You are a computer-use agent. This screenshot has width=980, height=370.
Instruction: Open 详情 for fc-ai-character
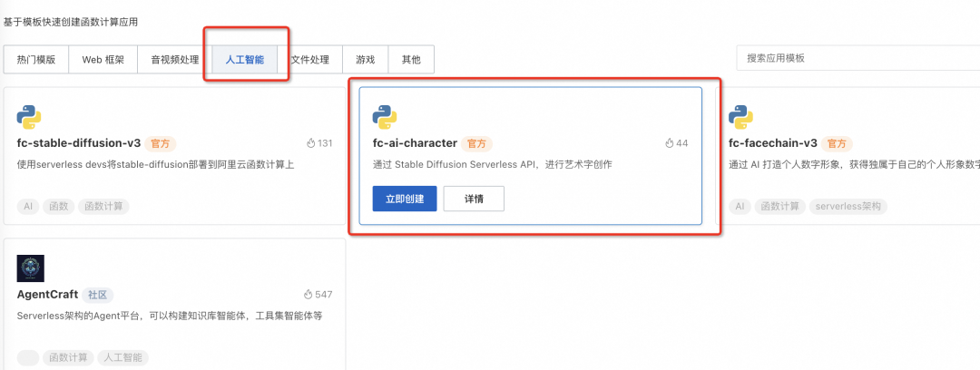(x=474, y=199)
